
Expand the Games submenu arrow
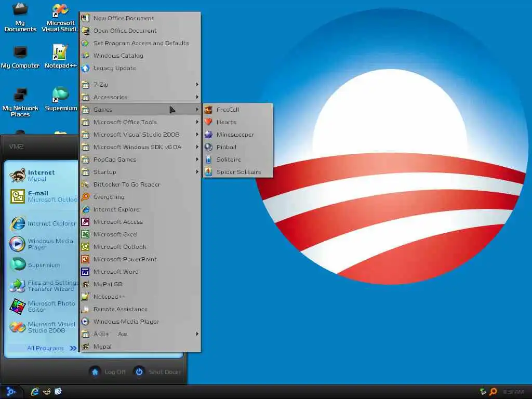[197, 109]
